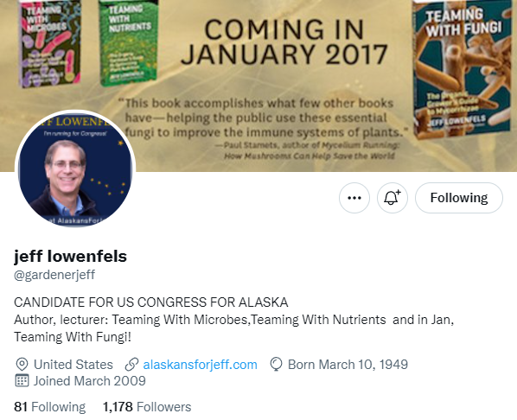The image size is (517, 420).
Task: Click the Teaming With Nutrients book cover
Action: click(129, 42)
